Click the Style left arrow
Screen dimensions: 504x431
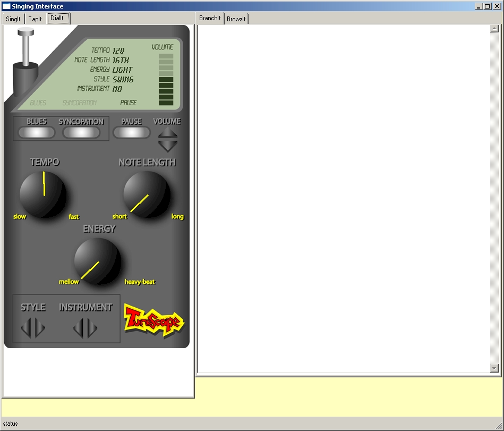27,328
